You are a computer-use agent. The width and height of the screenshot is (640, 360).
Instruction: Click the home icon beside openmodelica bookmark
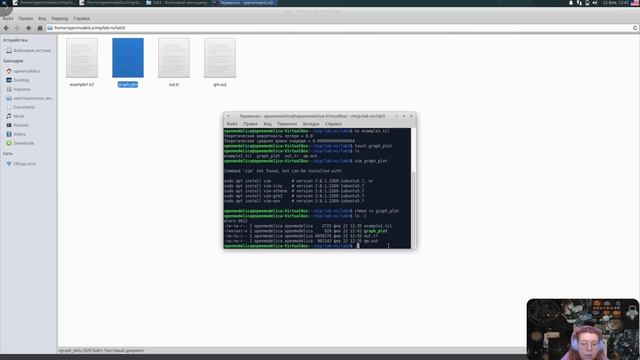coord(9,71)
